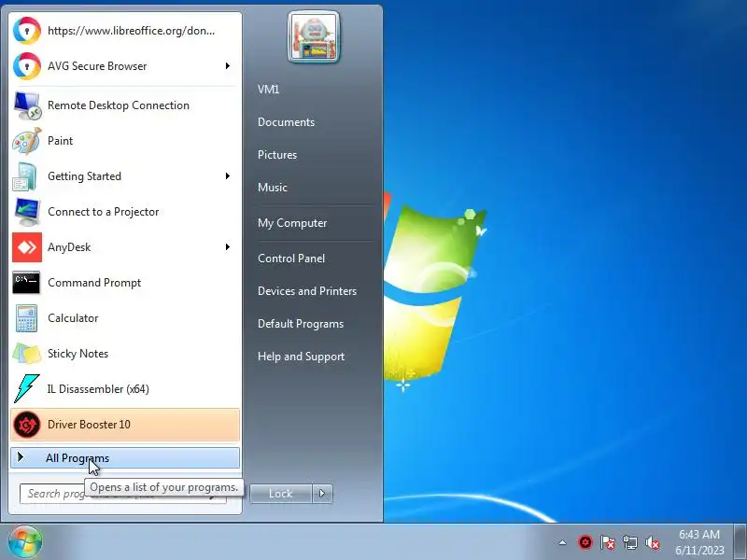The width and height of the screenshot is (747, 560).
Task: Open Command Prompt black console icon
Action: (x=27, y=283)
